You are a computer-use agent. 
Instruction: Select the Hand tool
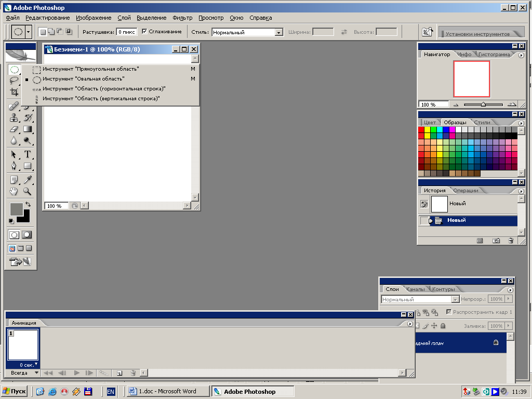pos(14,191)
